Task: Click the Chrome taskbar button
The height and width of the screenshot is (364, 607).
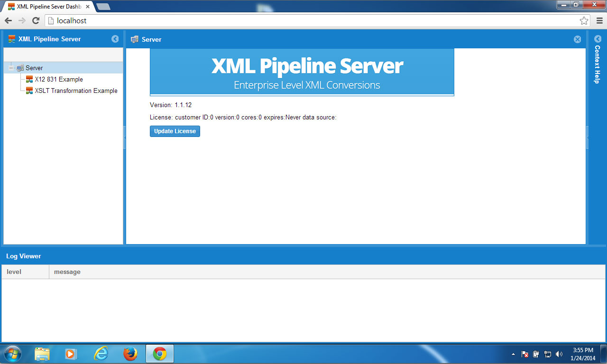Action: click(160, 354)
